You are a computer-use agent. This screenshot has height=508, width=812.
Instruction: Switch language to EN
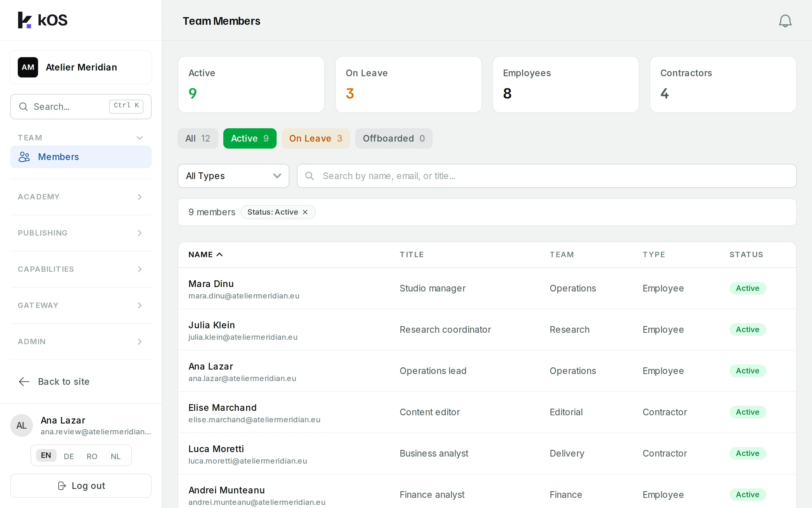click(46, 456)
